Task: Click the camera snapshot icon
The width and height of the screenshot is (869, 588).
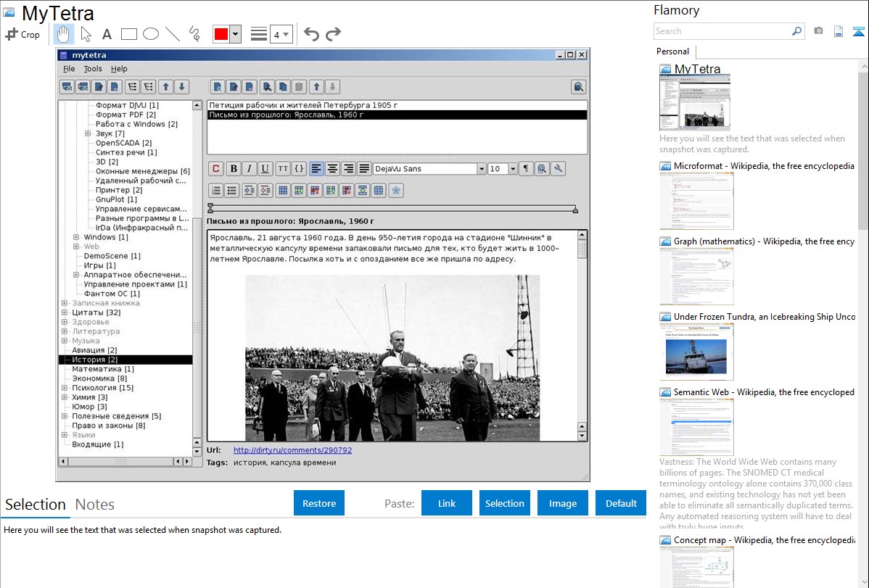Action: coord(818,31)
